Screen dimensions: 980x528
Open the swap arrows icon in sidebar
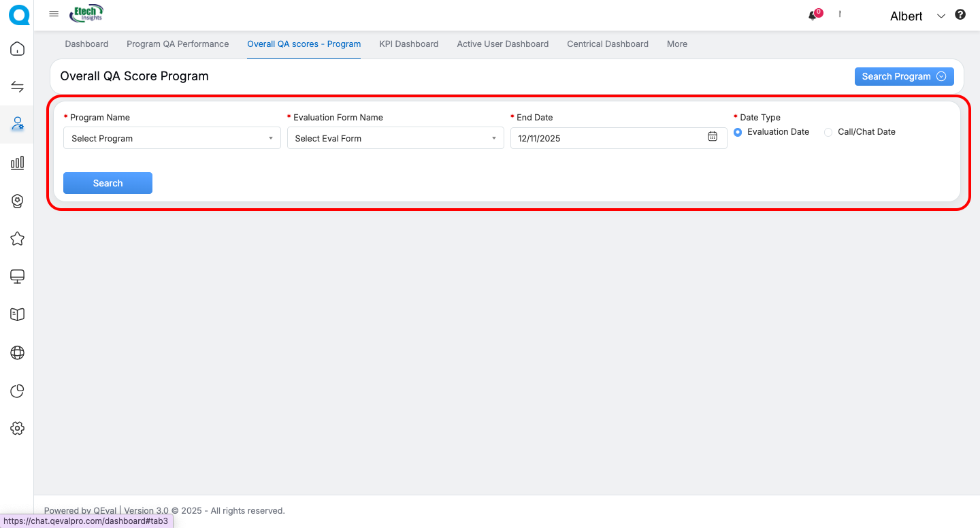[17, 86]
